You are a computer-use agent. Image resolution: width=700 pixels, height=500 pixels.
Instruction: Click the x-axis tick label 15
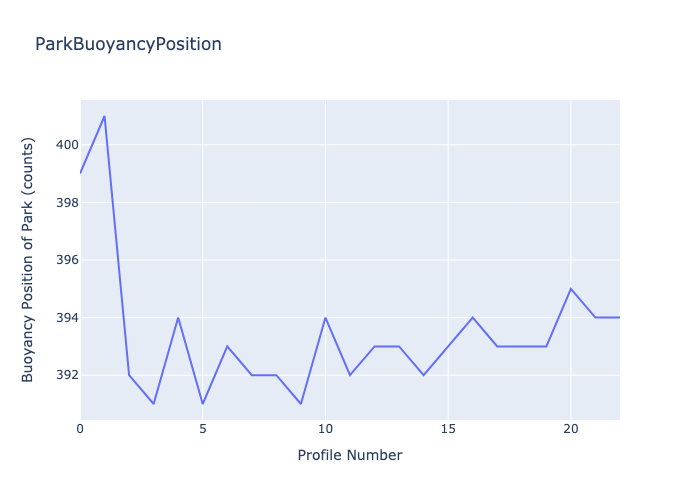pos(448,429)
